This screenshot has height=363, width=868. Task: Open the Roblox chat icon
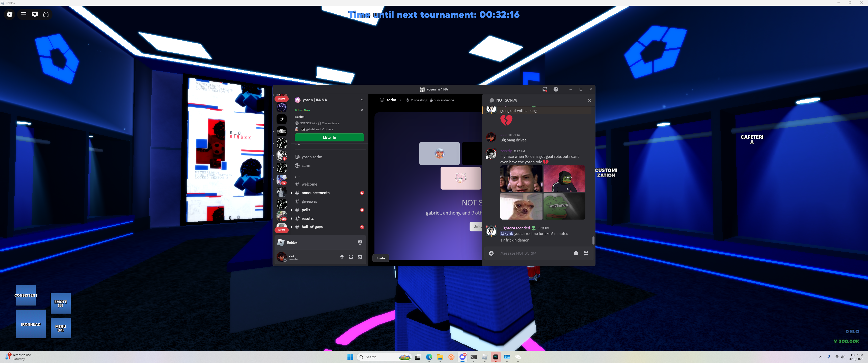(35, 14)
